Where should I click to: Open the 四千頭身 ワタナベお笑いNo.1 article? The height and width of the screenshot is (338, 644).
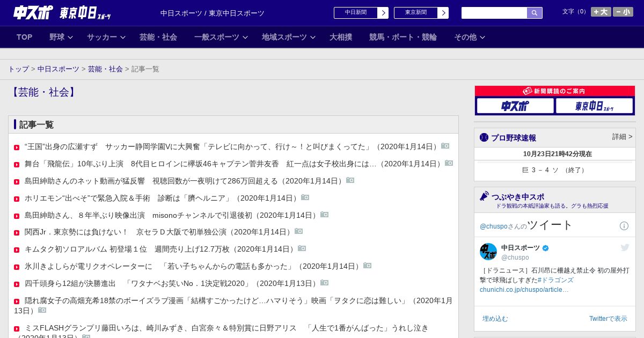171,283
